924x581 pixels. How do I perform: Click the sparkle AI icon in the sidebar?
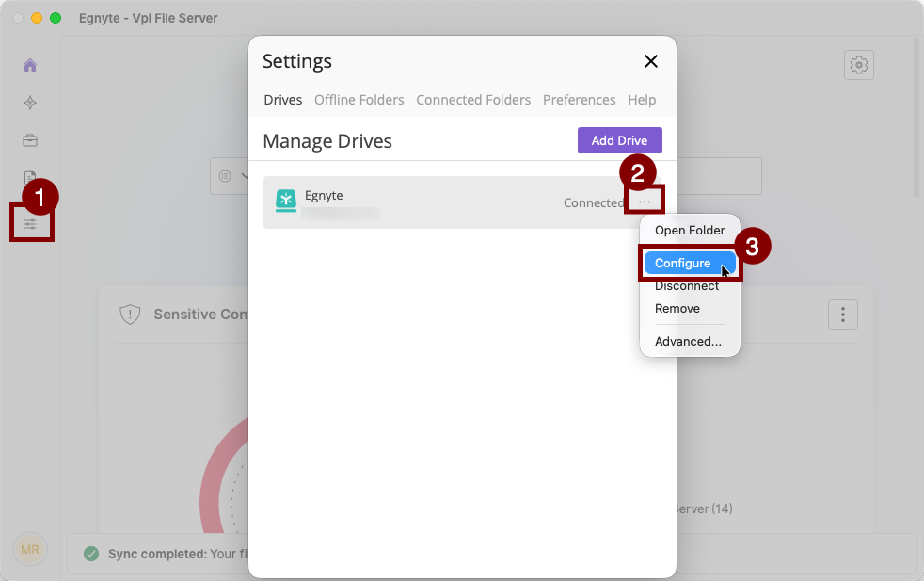[30, 103]
